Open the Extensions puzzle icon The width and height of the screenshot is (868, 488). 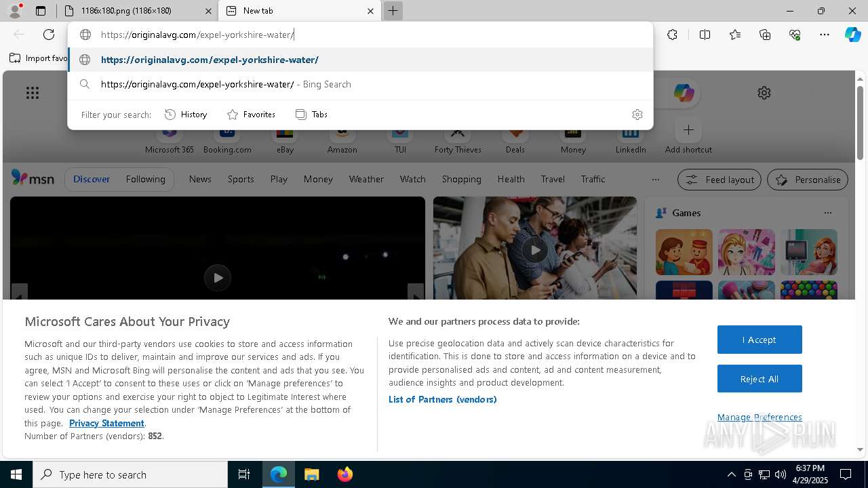pos(672,35)
